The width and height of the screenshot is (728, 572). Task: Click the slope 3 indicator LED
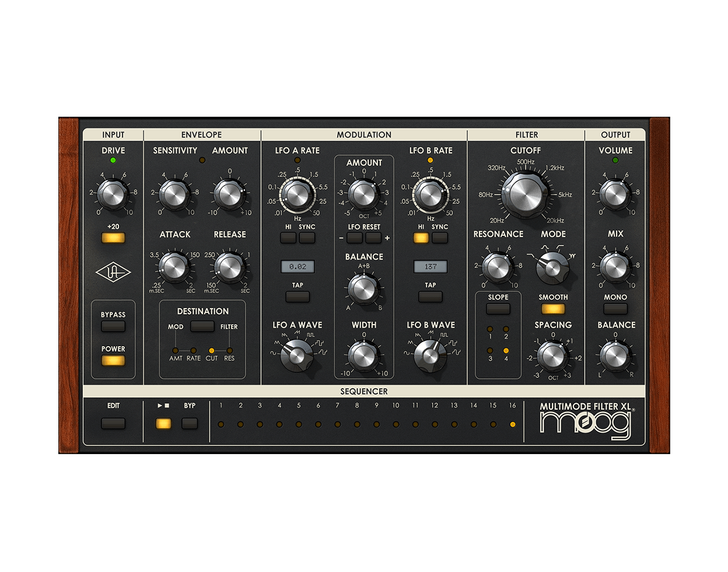pyautogui.click(x=490, y=351)
